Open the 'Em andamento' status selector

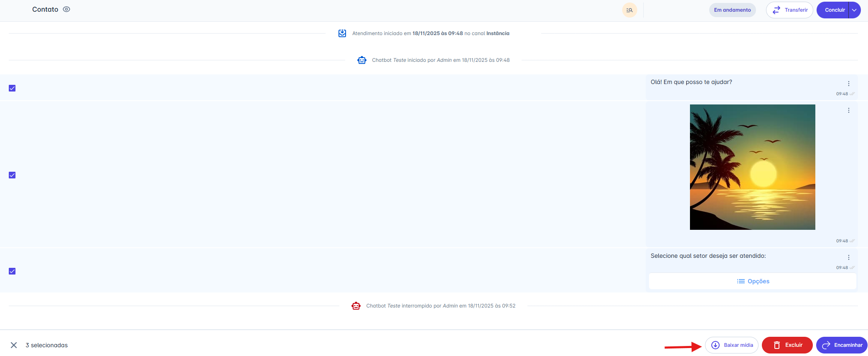point(732,10)
